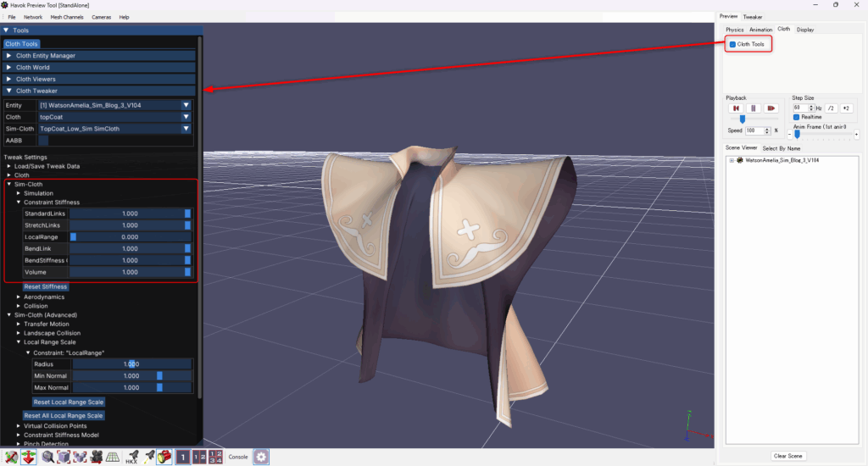
Task: Toggle the AABB checkbox
Action: [x=44, y=140]
